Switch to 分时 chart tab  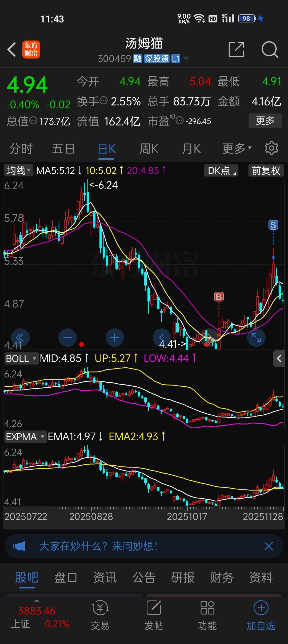click(21, 148)
